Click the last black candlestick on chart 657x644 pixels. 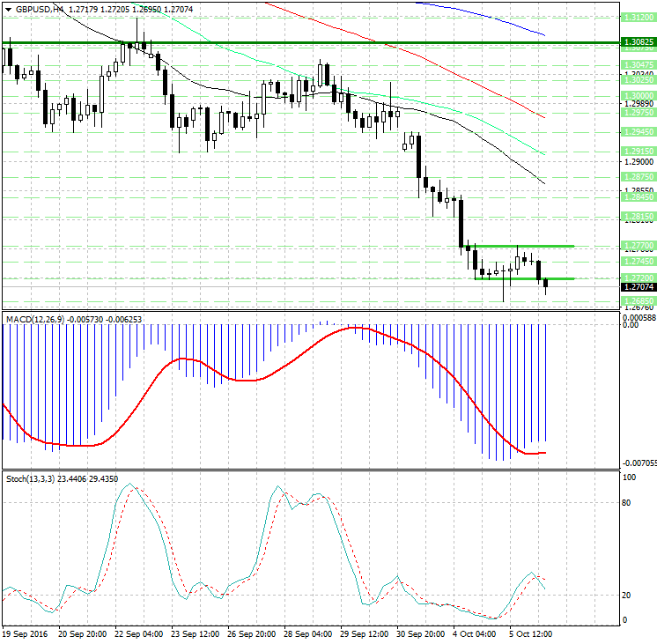pyautogui.click(x=546, y=284)
